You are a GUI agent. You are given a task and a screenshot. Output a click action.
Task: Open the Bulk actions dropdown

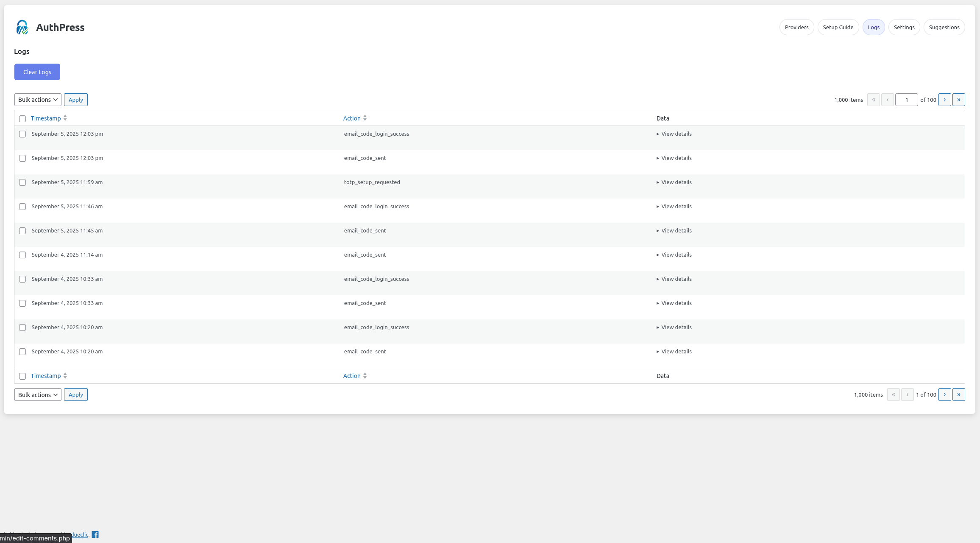[37, 99]
